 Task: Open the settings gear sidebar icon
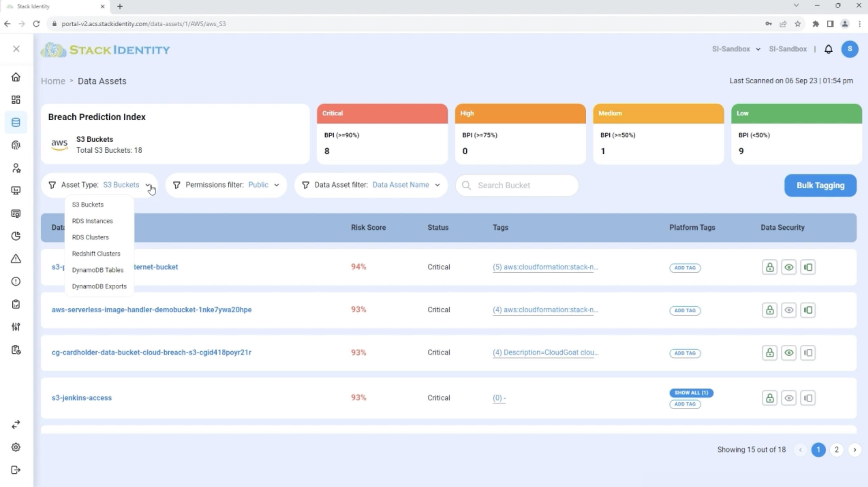tap(16, 447)
